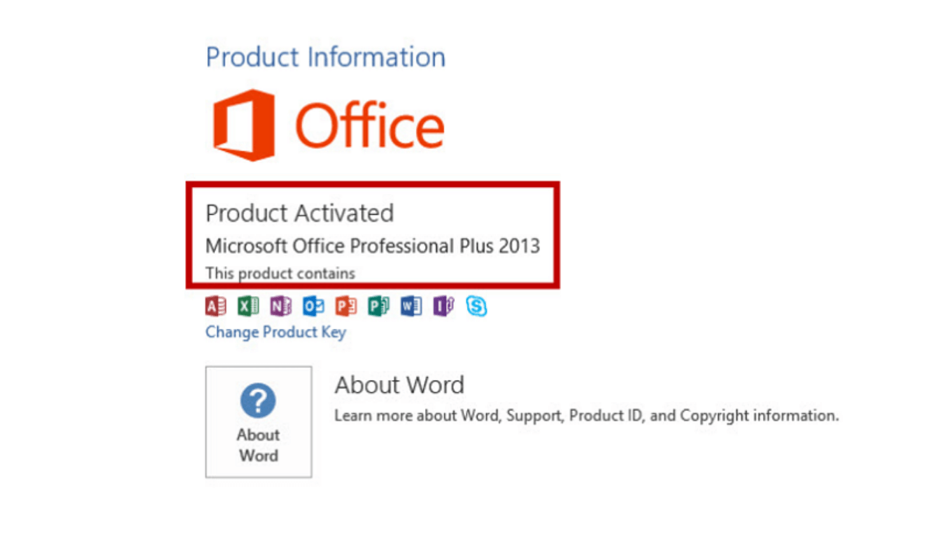
Task: Click the Access application icon
Action: (x=216, y=306)
